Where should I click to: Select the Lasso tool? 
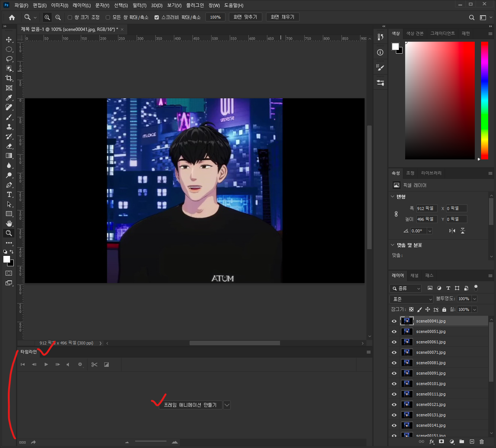[9, 59]
